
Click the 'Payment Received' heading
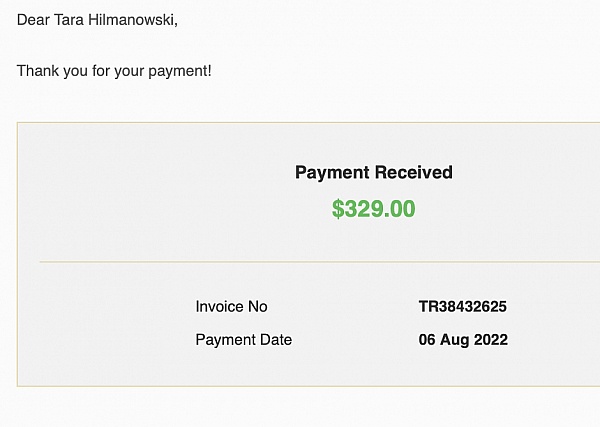pos(374,172)
